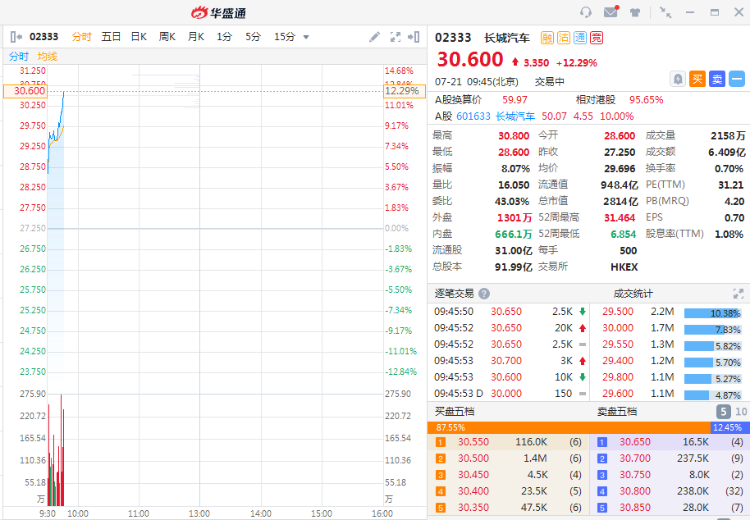Switch order book depth to 10 levels

[x=741, y=411]
